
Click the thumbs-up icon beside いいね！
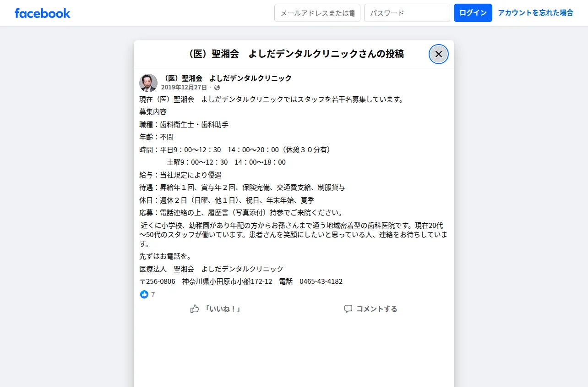coord(195,309)
